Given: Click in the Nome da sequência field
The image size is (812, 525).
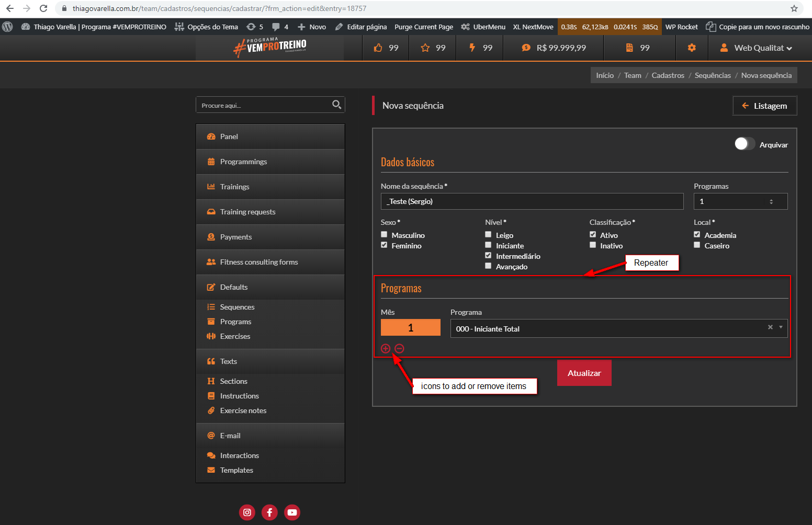Looking at the screenshot, I should pos(532,201).
